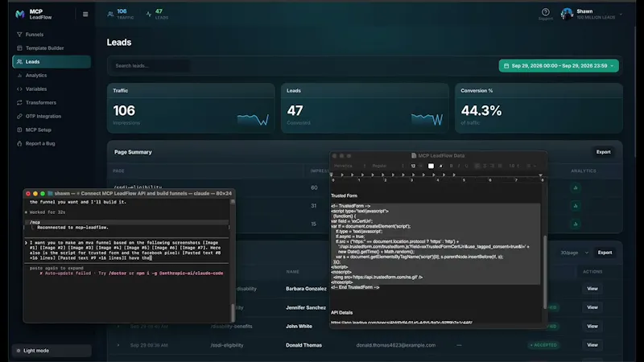
Task: Open font size 12 dropdown in TextEdit
Action: point(416,166)
